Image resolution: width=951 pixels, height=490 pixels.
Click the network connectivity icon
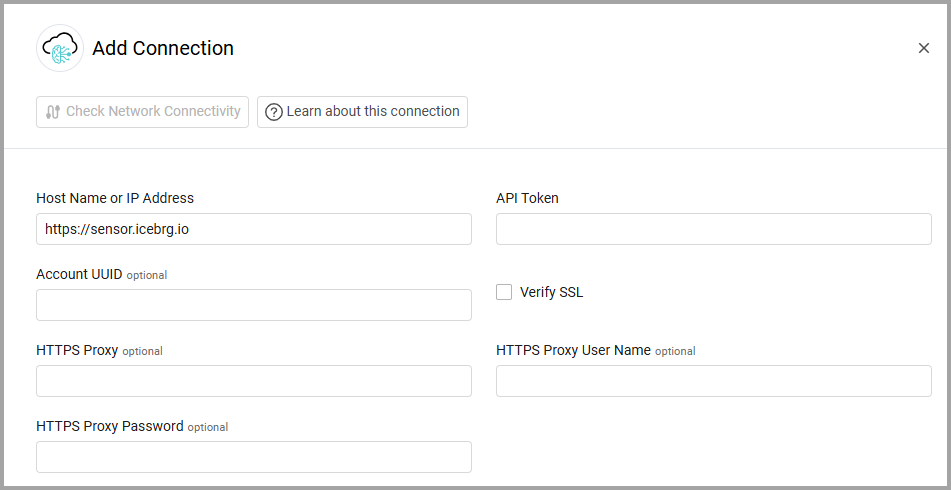[53, 112]
